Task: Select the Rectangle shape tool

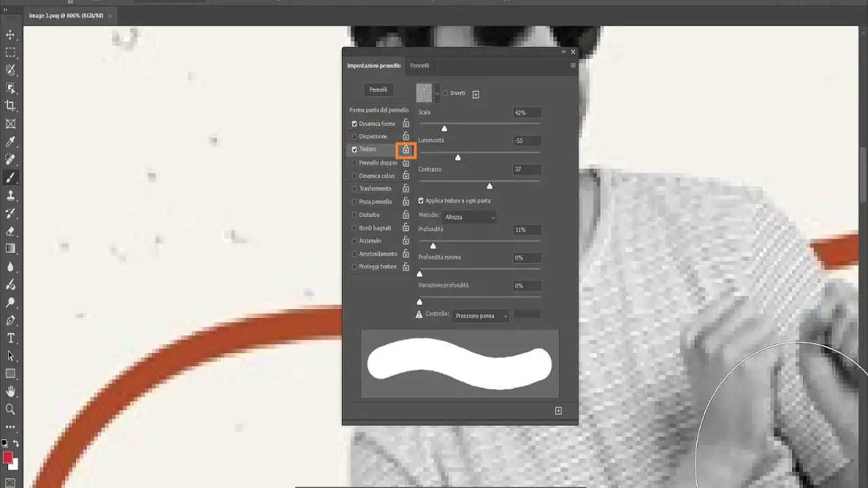Action: [x=10, y=373]
